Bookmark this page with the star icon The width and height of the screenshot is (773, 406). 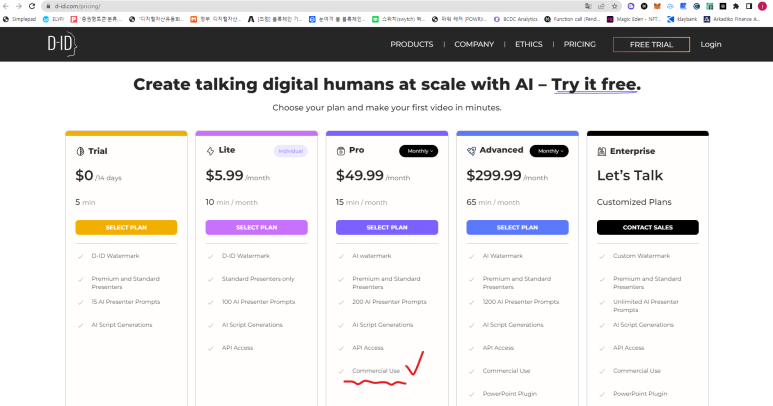(x=614, y=6)
